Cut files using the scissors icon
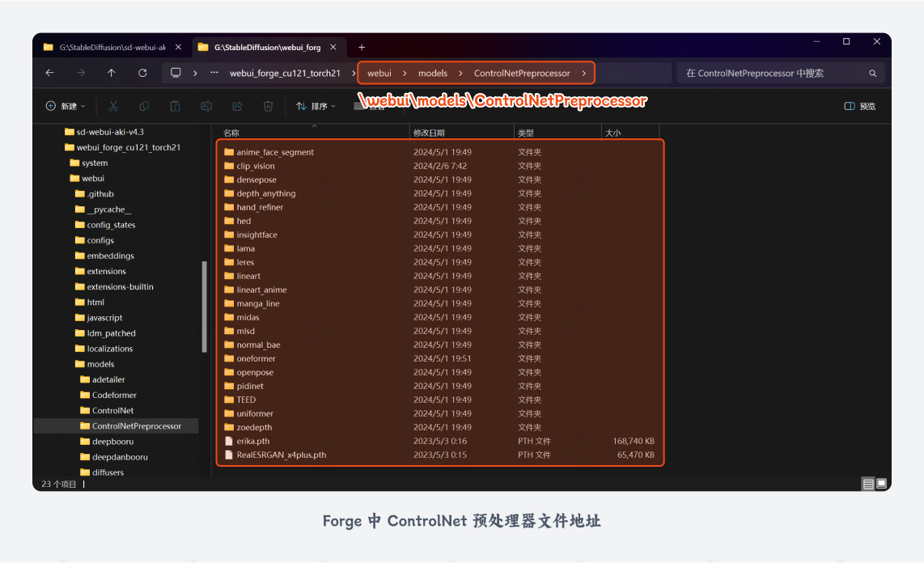The image size is (924, 563). (113, 106)
